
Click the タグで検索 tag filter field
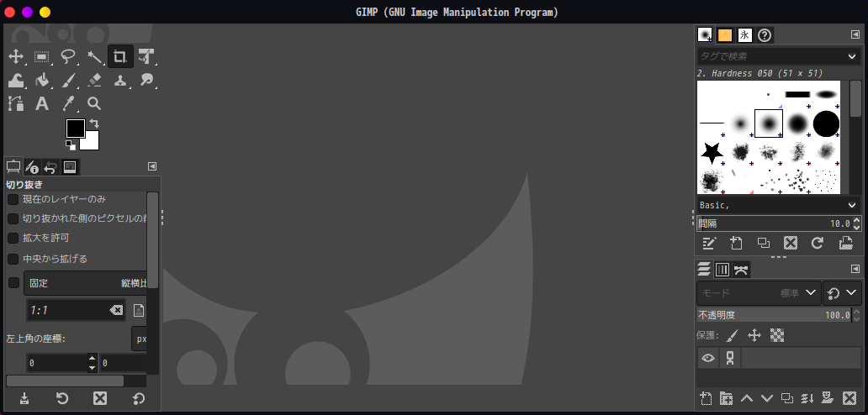[x=770, y=56]
